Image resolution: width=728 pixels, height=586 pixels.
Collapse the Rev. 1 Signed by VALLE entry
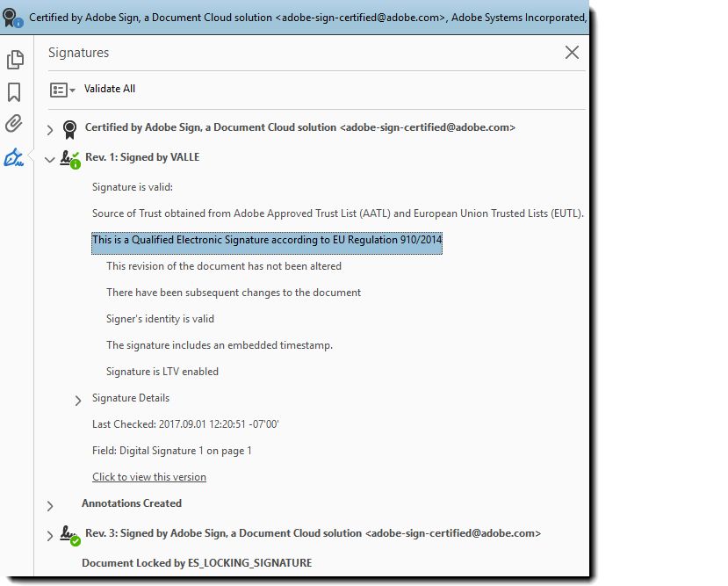click(50, 160)
